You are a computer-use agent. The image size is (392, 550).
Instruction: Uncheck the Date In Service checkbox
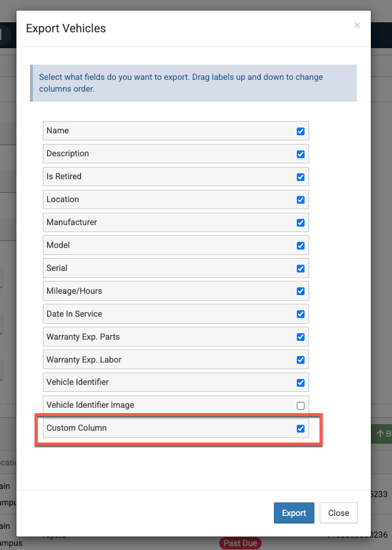click(300, 314)
